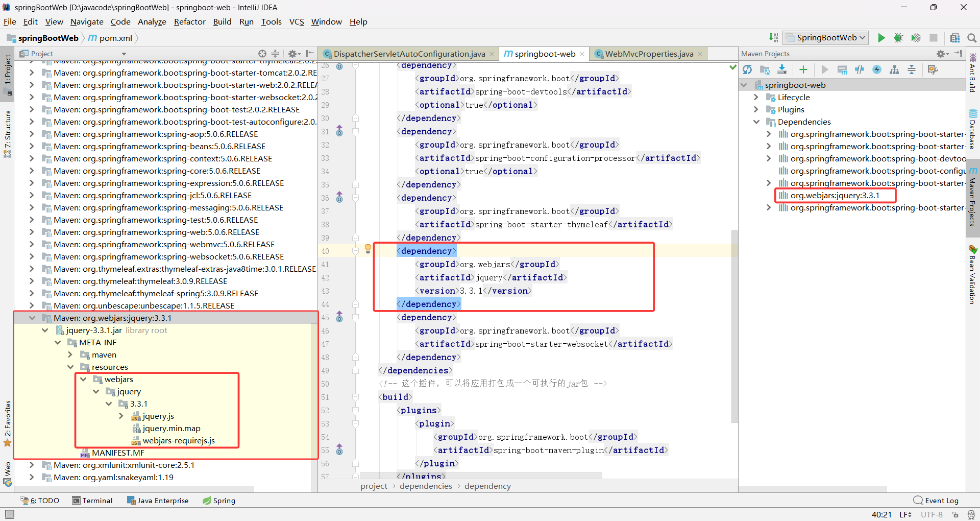Open SpringBootWeb run configuration dropdown
The height and width of the screenshot is (521, 980).
[x=826, y=38]
